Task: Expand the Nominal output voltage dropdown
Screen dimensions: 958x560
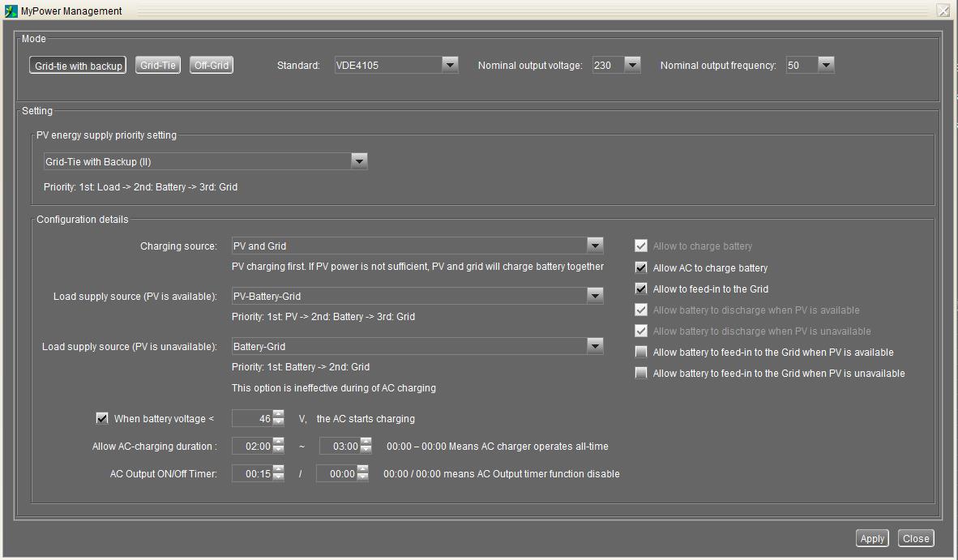Action: point(632,65)
